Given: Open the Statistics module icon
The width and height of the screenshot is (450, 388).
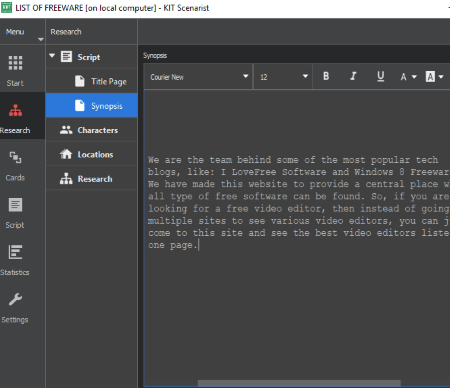Looking at the screenshot, I should (x=15, y=252).
